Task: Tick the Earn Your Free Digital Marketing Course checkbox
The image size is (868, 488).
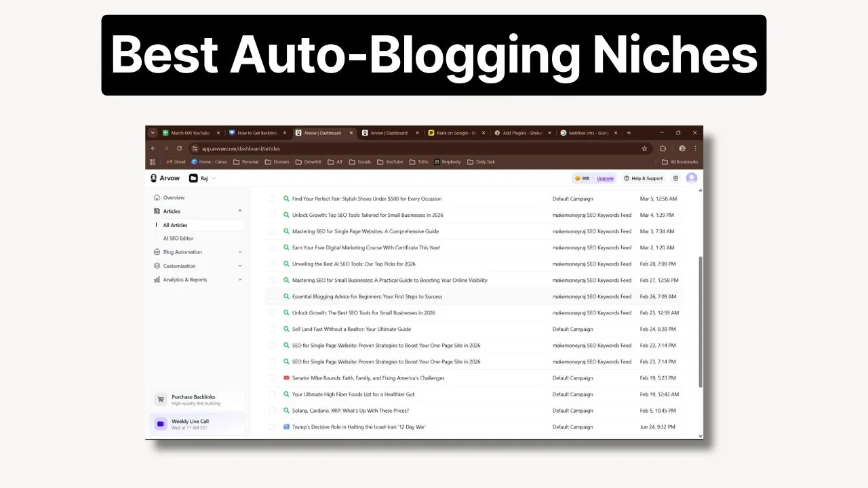Action: (x=272, y=248)
